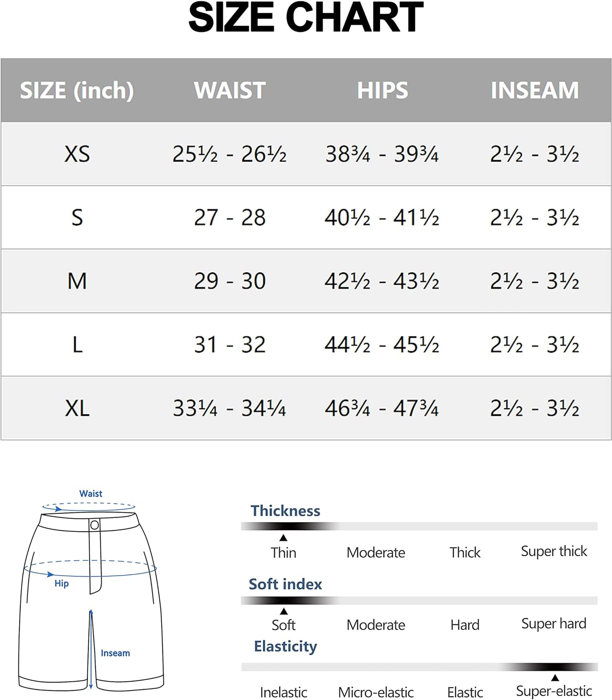The height and width of the screenshot is (700, 612).
Task: Click the shorts waistband button in the diagram
Action: tap(94, 525)
